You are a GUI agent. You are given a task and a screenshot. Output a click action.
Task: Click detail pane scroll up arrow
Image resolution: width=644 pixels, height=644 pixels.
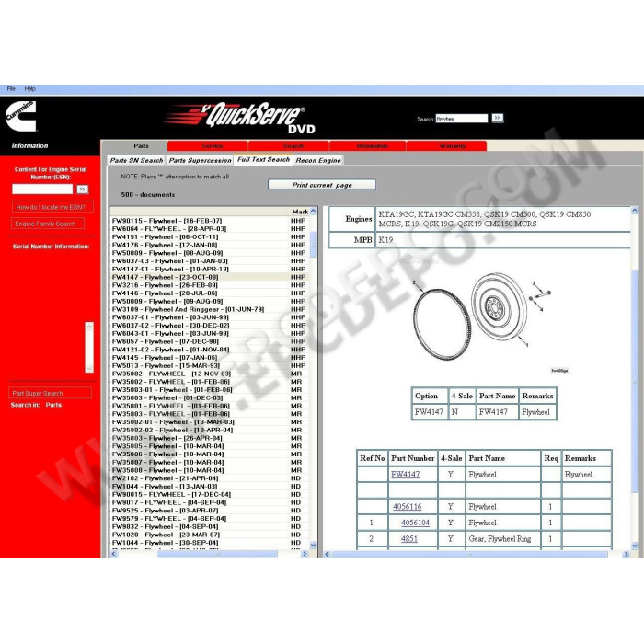pos(635,211)
